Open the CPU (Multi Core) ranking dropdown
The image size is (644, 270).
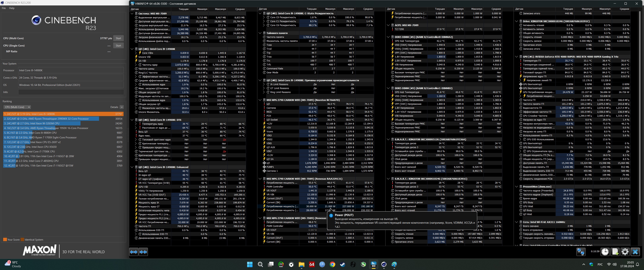(x=17, y=107)
